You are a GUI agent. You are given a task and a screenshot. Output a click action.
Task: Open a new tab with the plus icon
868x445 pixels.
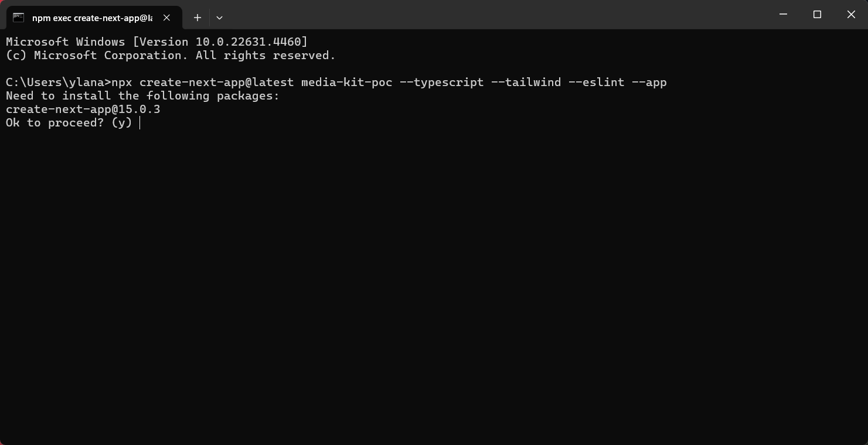[198, 18]
